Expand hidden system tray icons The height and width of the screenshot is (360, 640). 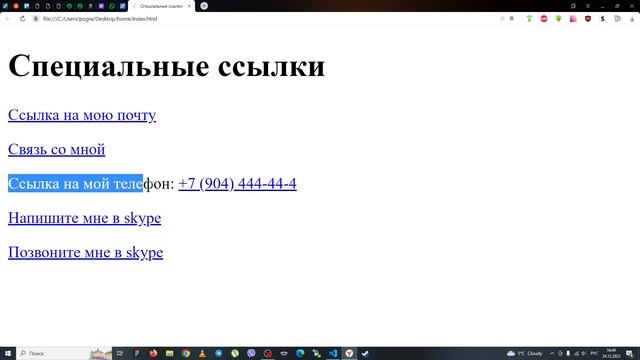pos(552,353)
